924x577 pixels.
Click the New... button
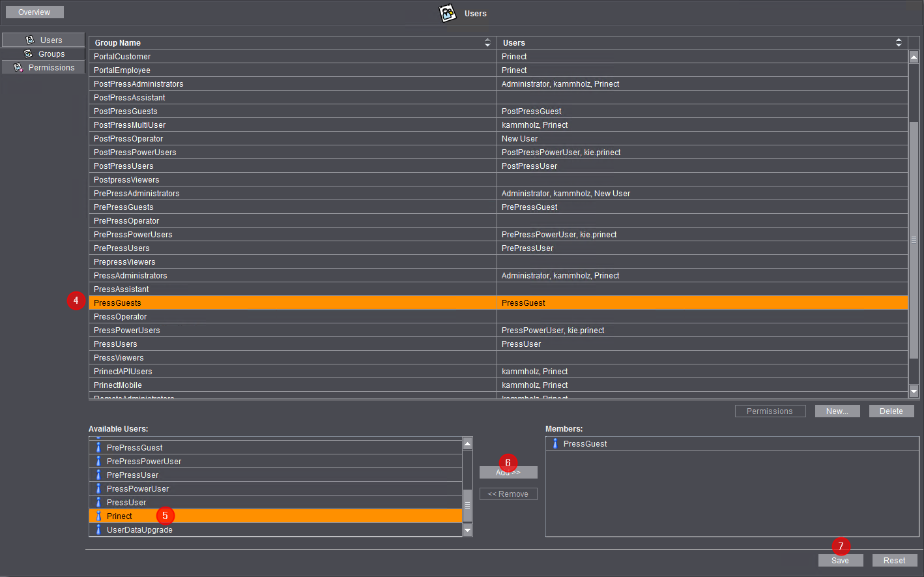pyautogui.click(x=837, y=411)
